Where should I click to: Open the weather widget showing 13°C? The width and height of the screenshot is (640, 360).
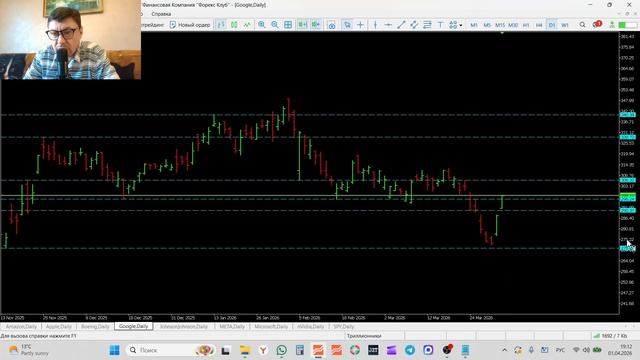coord(29,350)
